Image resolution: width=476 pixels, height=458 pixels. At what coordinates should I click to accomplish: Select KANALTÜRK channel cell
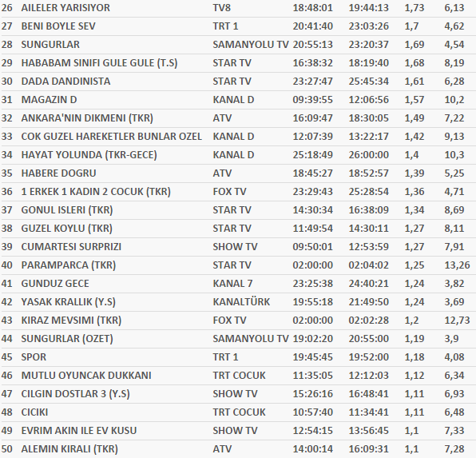[x=241, y=302]
